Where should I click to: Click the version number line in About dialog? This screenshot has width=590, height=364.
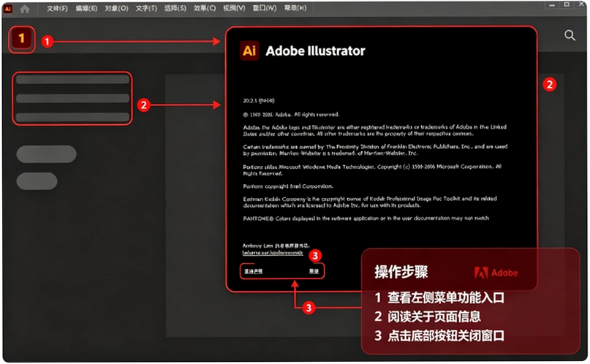(x=259, y=100)
